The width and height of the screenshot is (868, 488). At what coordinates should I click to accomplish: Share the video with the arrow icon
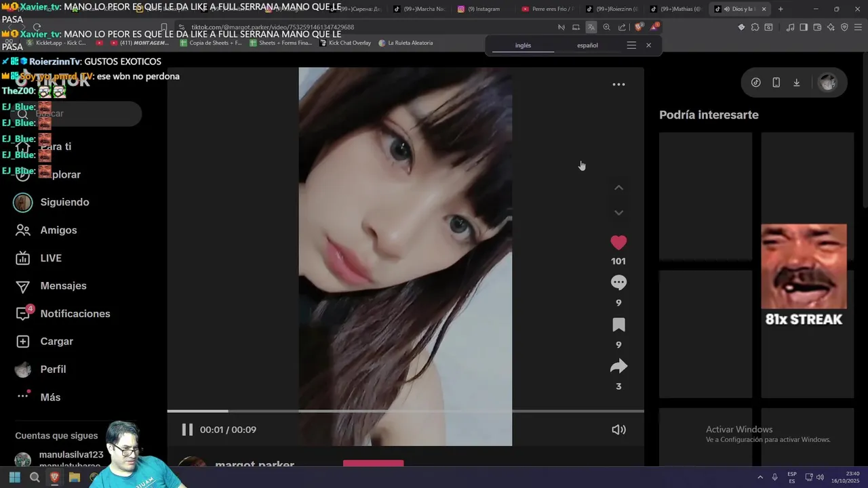[x=618, y=367]
